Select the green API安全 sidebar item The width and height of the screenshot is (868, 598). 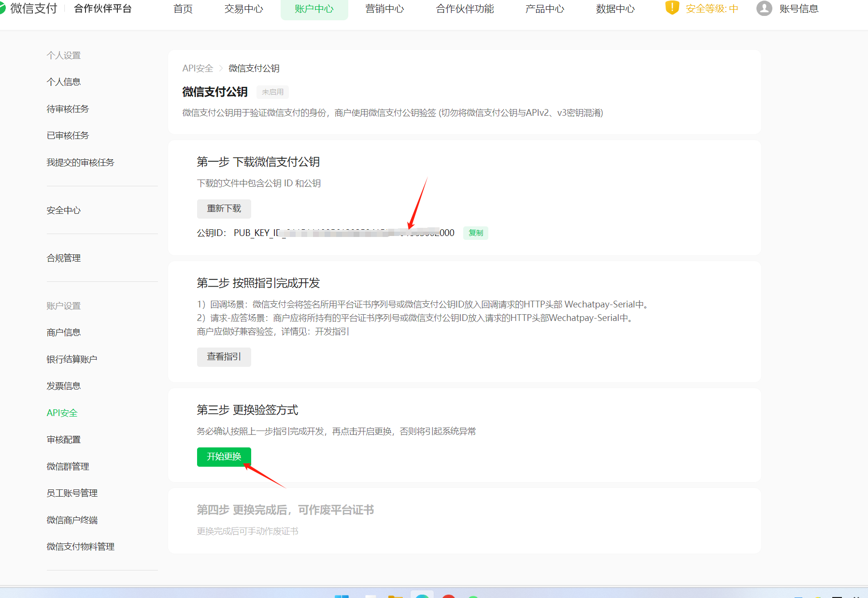click(x=62, y=413)
